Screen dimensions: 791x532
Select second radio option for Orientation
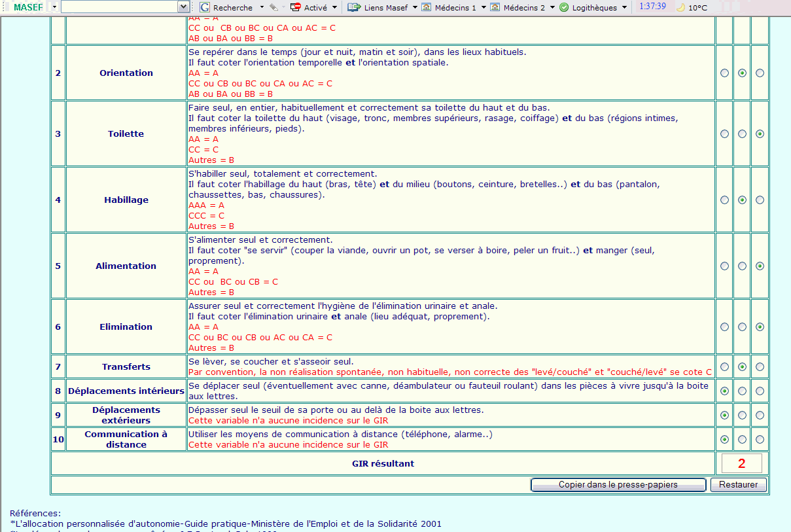click(742, 73)
